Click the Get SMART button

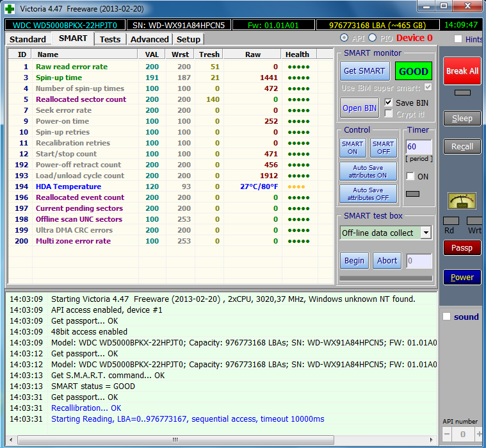tap(364, 71)
